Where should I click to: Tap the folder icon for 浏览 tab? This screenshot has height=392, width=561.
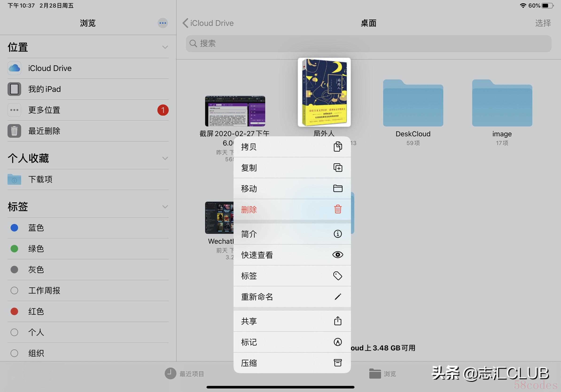[x=375, y=373]
